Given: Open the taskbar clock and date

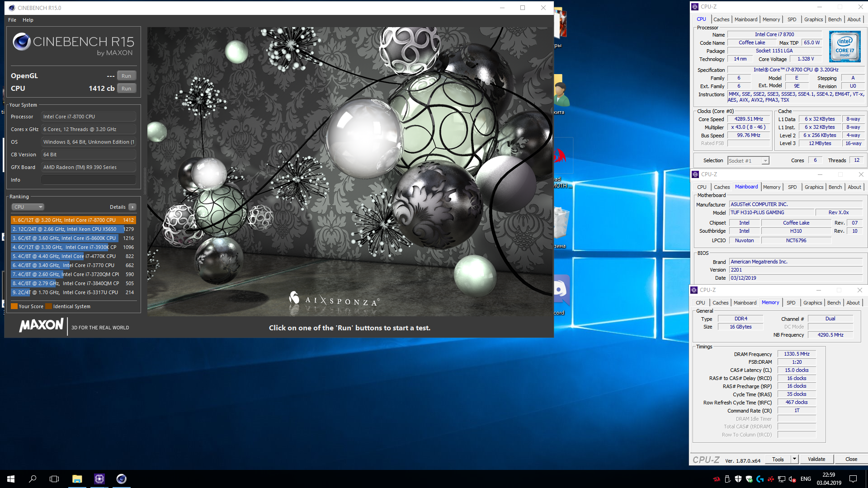Looking at the screenshot, I should click(x=829, y=479).
